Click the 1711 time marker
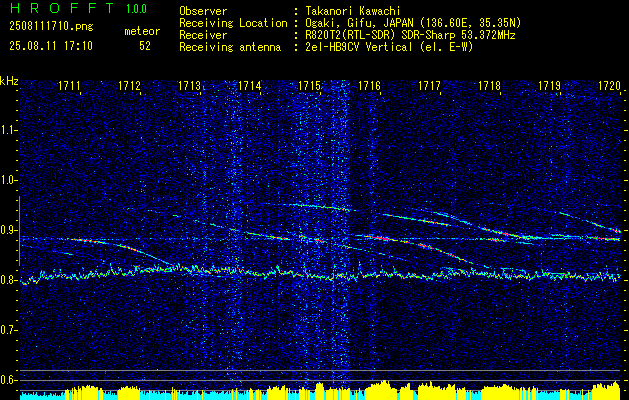This screenshot has height=400, width=629. click(70, 86)
